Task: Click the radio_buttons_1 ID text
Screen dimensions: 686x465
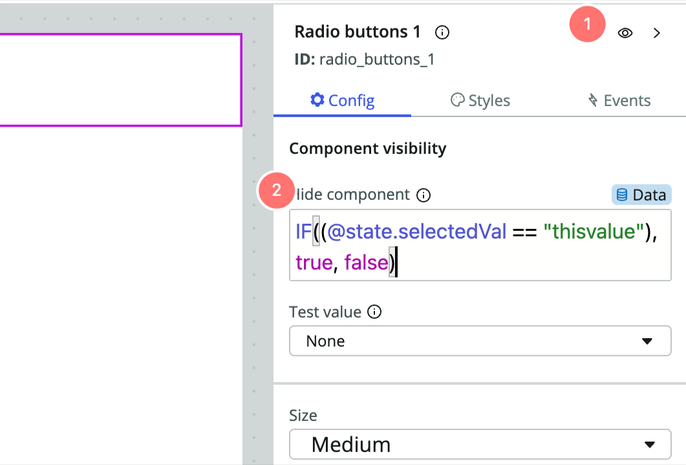Action: (x=377, y=59)
